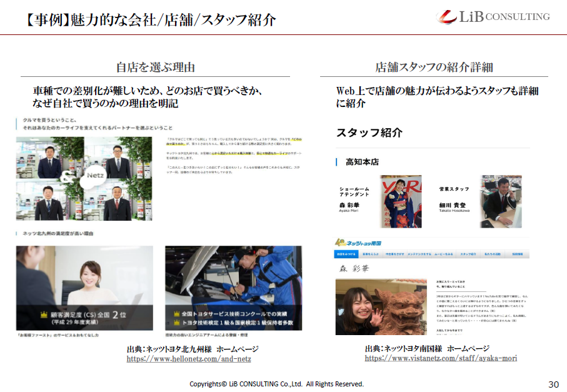Viewport: 567px width, 392px height.
Task: Click the staff name 森 彩華 beside kimono photo
Action: [349, 205]
